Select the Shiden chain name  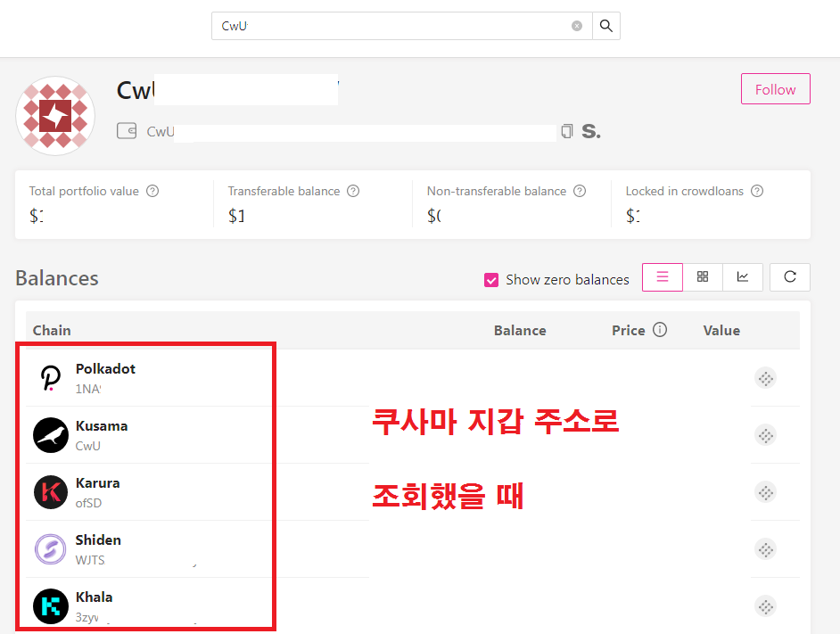pos(98,539)
